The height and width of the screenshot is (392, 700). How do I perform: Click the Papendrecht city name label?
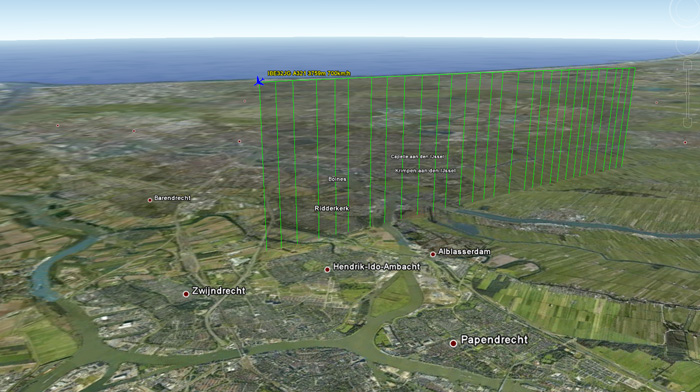pyautogui.click(x=494, y=340)
